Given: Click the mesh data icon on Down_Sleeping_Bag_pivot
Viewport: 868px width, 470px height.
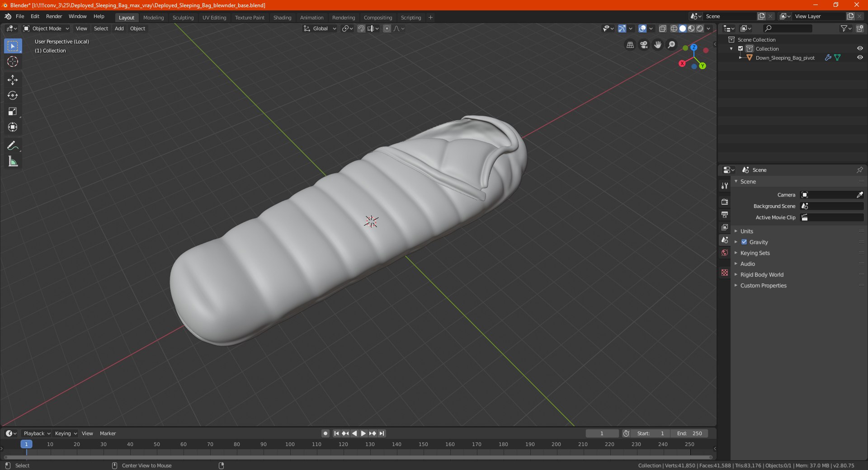Looking at the screenshot, I should 837,57.
